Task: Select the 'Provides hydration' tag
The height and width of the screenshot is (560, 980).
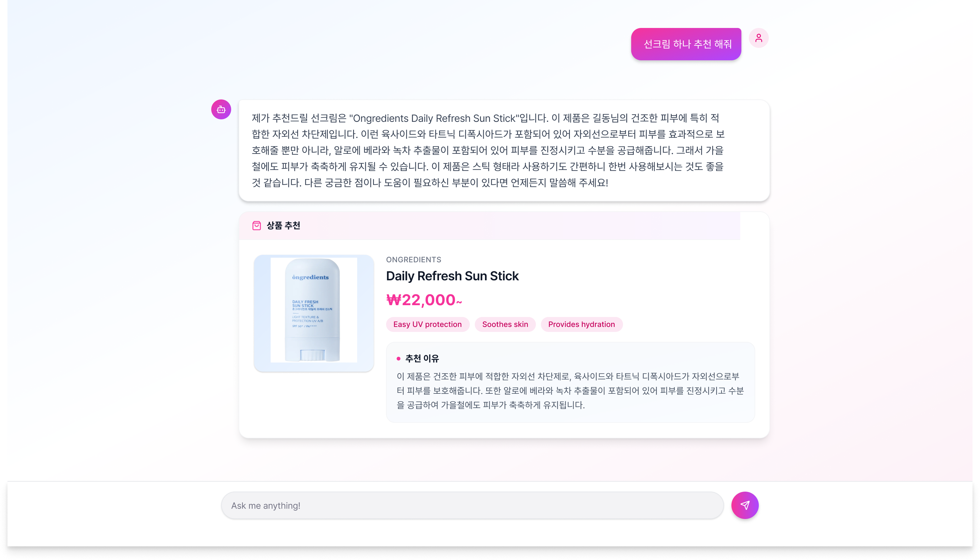Action: 581,324
